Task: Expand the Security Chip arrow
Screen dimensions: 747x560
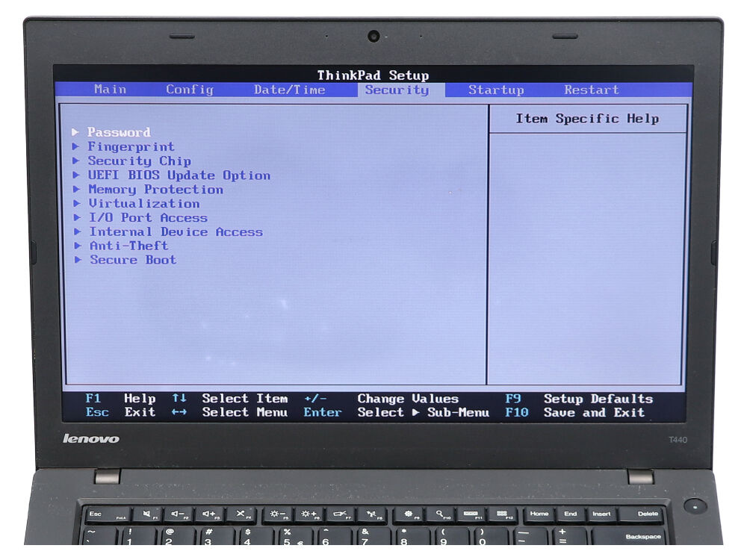Action: pos(76,161)
